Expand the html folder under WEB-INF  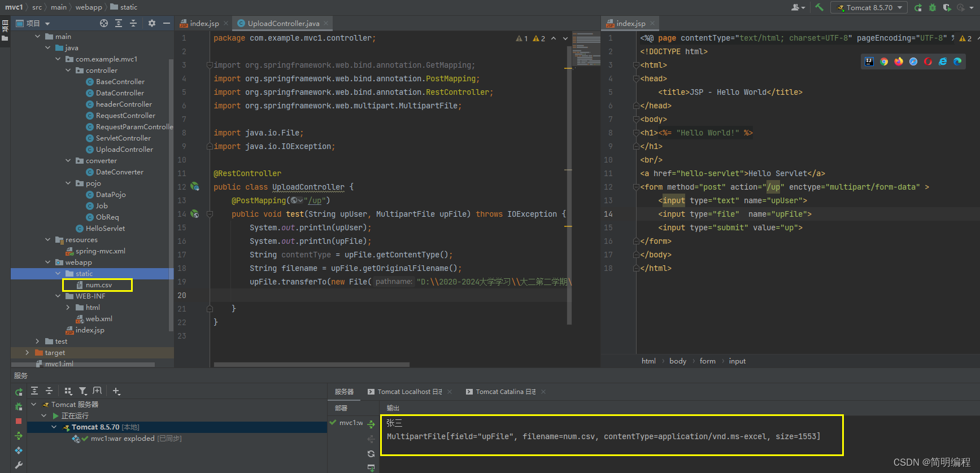[68, 308]
